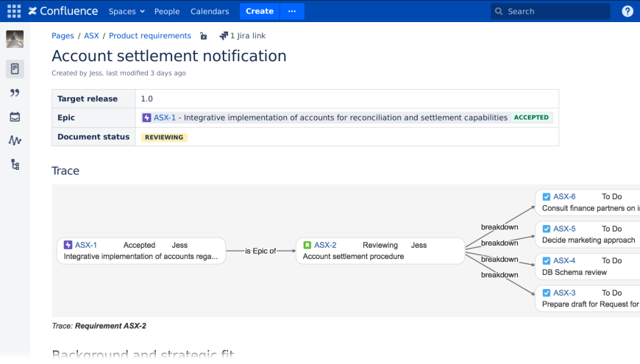
Task: Open the People menu item
Action: pyautogui.click(x=167, y=11)
